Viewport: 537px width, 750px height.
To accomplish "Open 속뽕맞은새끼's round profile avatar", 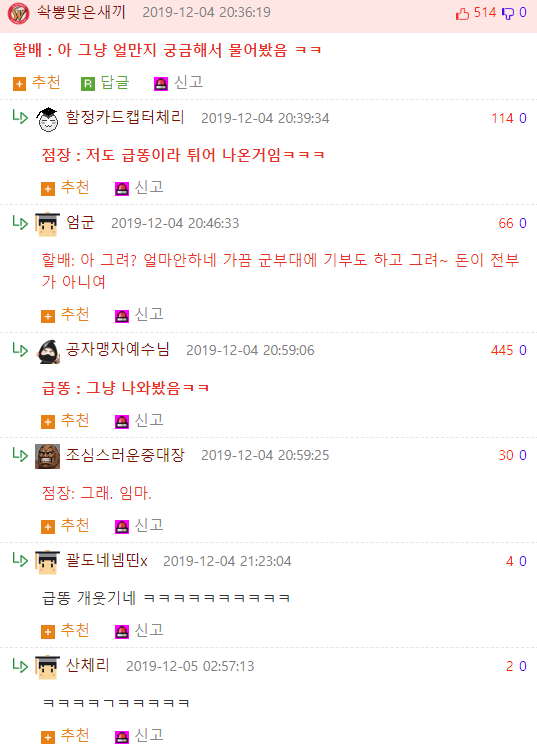I will [x=19, y=13].
